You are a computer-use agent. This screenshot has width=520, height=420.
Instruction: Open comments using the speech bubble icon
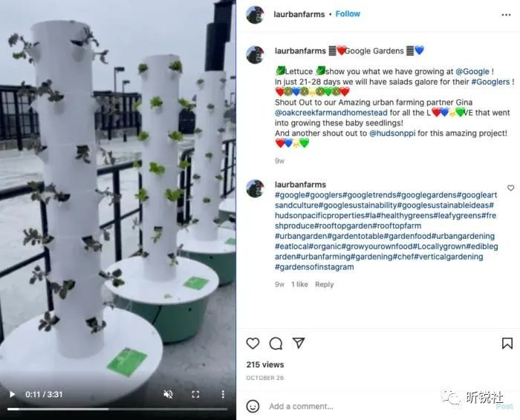(x=276, y=344)
